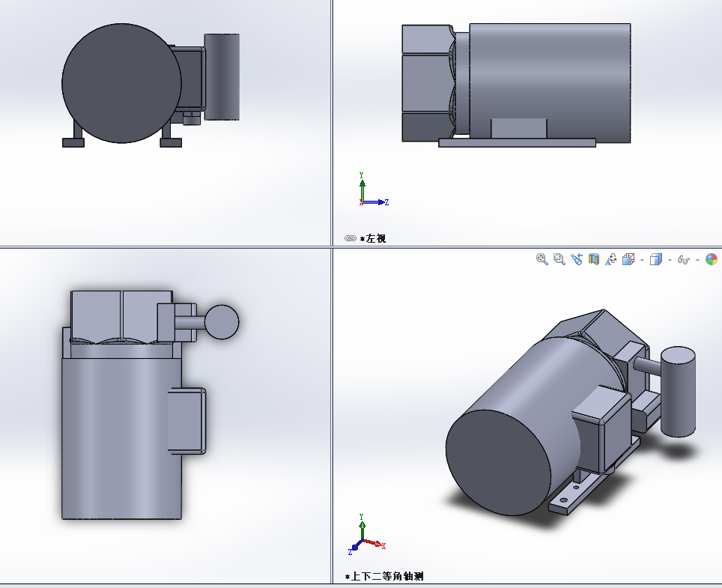The width and height of the screenshot is (722, 588).
Task: Click the Y-Z triad in left view
Action: click(x=374, y=190)
